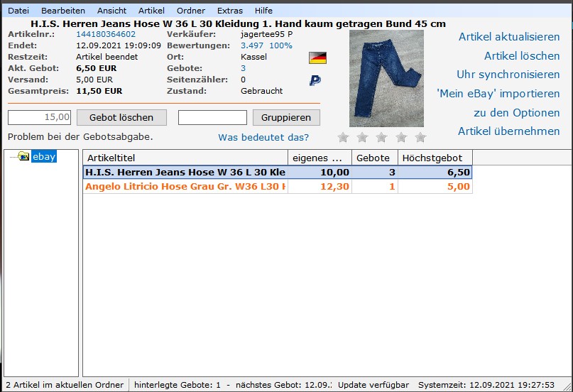
Task: Open the Datei menu
Action: click(x=18, y=11)
